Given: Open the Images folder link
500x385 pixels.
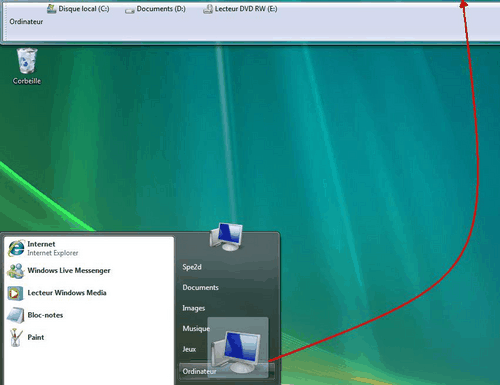Looking at the screenshot, I should [x=194, y=308].
